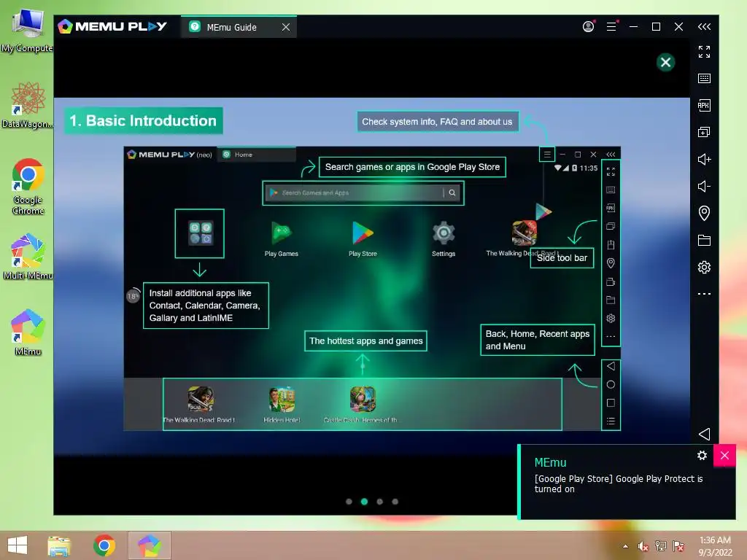The height and width of the screenshot is (560, 747).
Task: Maximize the MEmu Play window
Action: (656, 27)
